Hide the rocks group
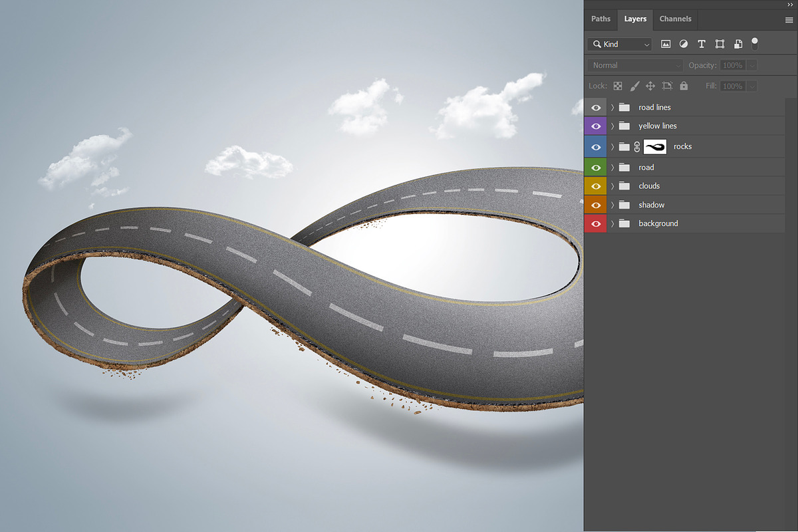 point(595,146)
